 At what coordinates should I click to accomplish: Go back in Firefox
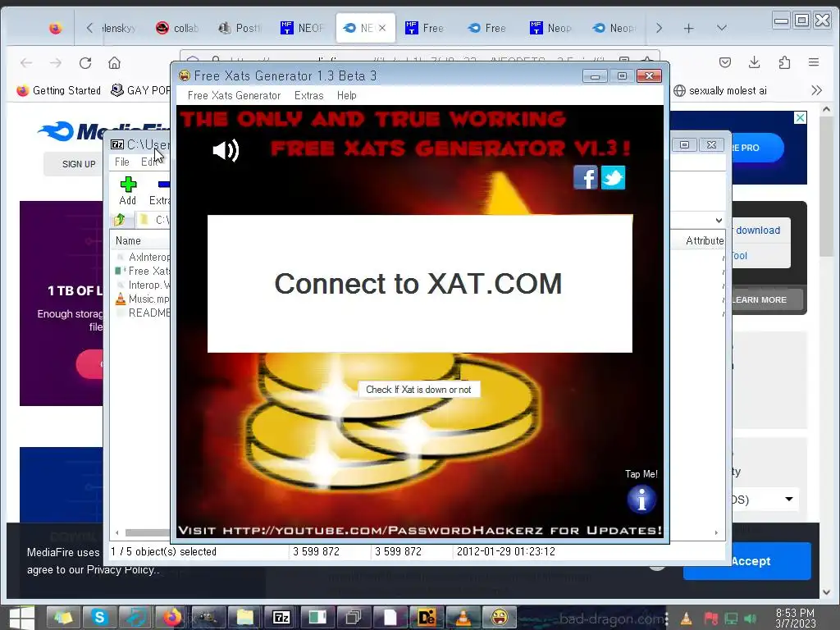pos(26,62)
